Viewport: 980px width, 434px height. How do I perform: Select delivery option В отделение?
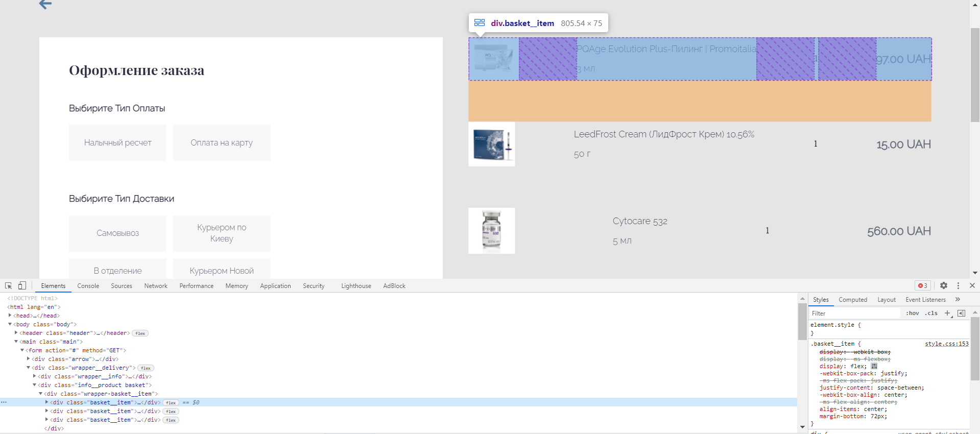click(117, 269)
